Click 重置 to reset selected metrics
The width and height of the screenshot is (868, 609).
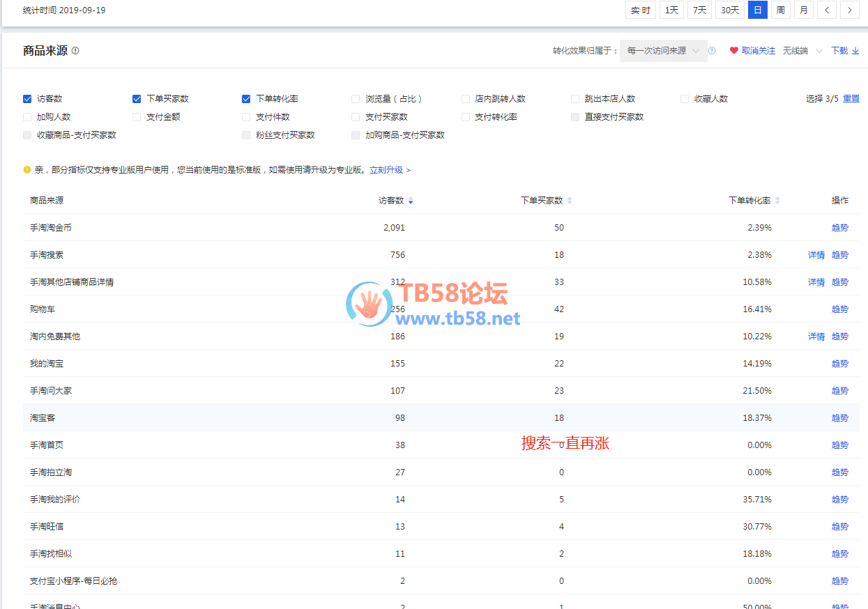tap(851, 99)
